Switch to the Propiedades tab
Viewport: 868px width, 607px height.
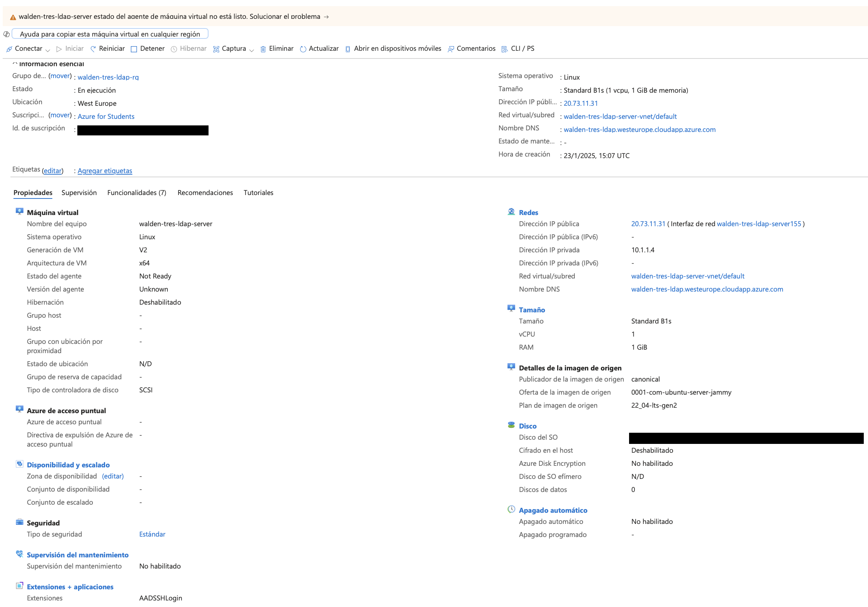click(x=33, y=193)
